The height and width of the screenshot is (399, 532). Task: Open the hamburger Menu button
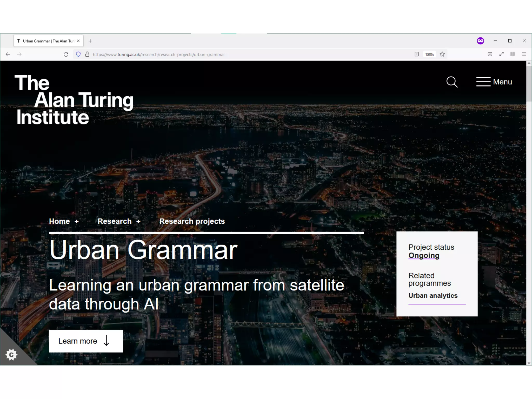494,82
